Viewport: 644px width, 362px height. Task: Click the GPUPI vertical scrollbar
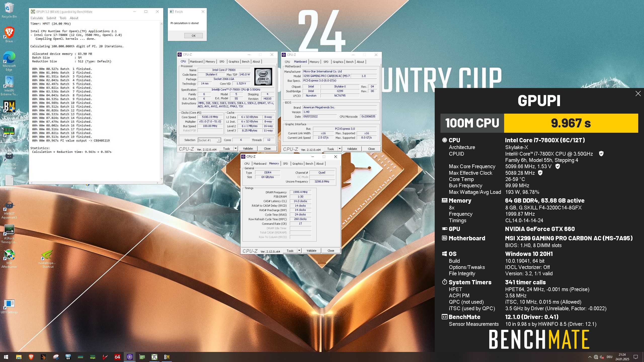tap(161, 101)
